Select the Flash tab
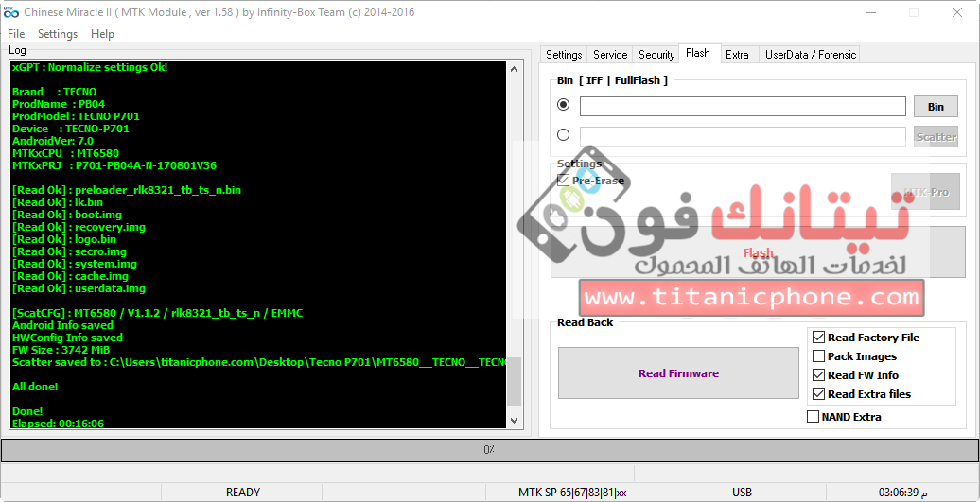 698,53
